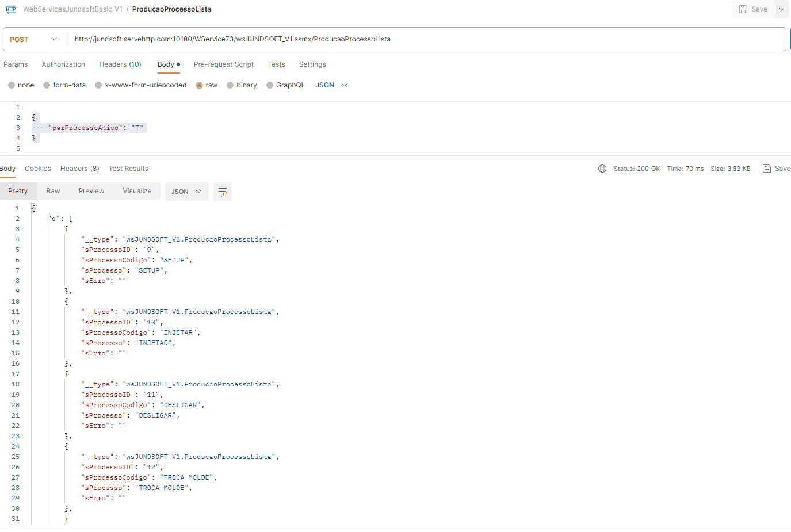Open the request body JSON format dropdown
Viewport: 791px width, 532px height.
click(x=331, y=85)
